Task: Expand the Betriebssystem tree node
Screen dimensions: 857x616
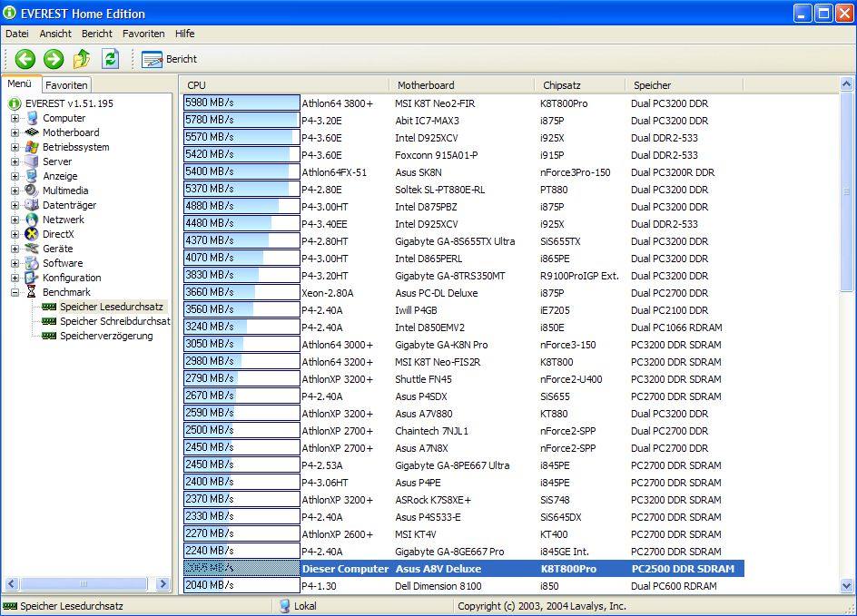Action: tap(15, 147)
